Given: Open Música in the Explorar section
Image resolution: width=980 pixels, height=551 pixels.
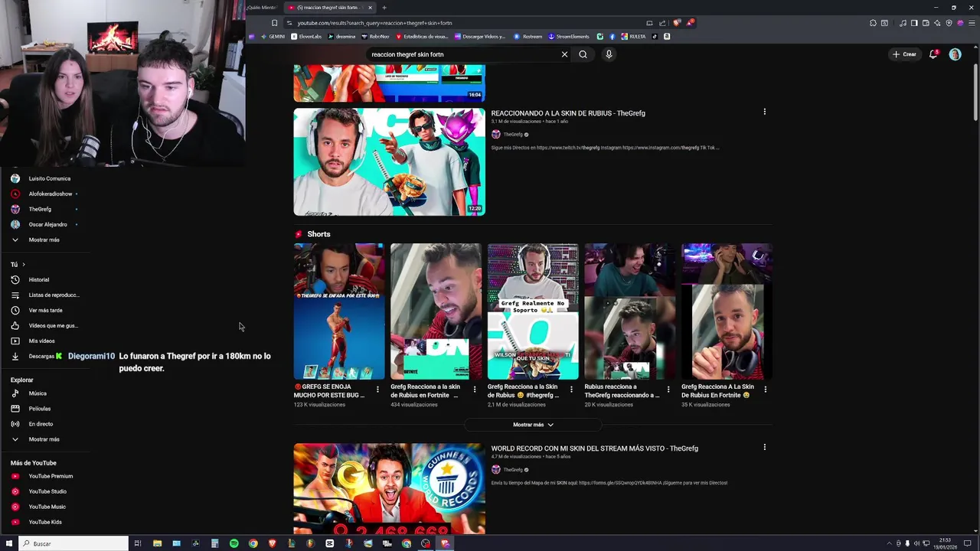Looking at the screenshot, I should pos(38,393).
